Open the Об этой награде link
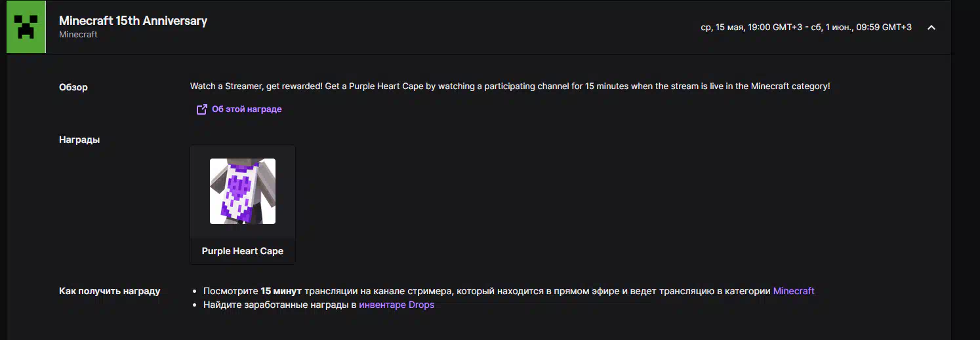This screenshot has width=980, height=340. click(247, 109)
